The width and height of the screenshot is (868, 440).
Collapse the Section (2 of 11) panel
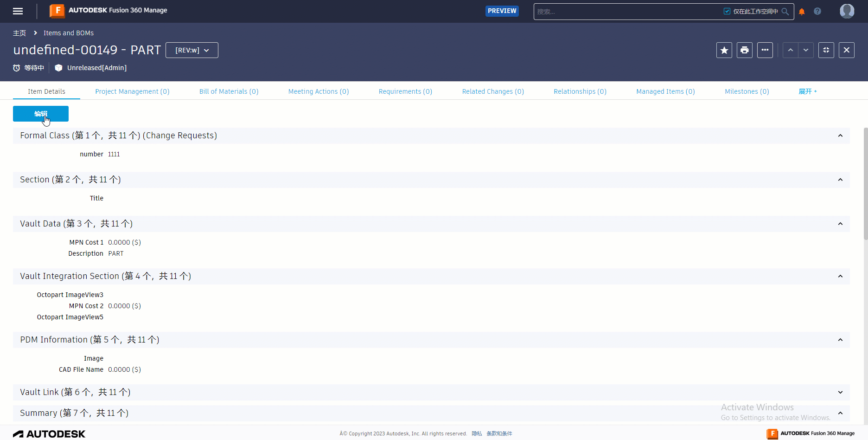coord(840,180)
